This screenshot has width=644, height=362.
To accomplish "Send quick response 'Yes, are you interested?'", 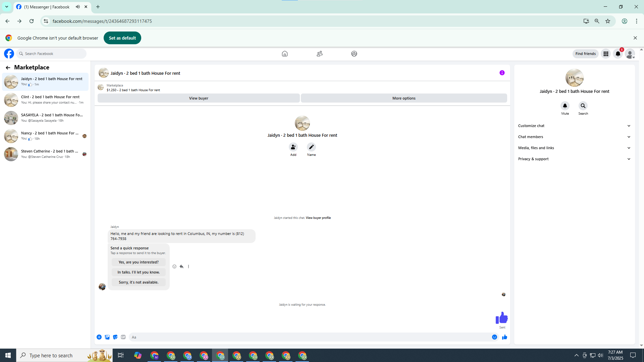I will pyautogui.click(x=139, y=262).
